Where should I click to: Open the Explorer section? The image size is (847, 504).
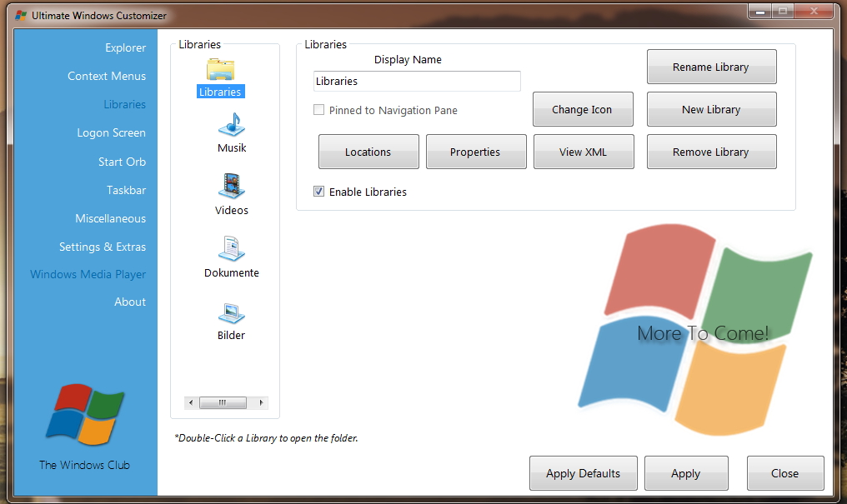coord(125,47)
